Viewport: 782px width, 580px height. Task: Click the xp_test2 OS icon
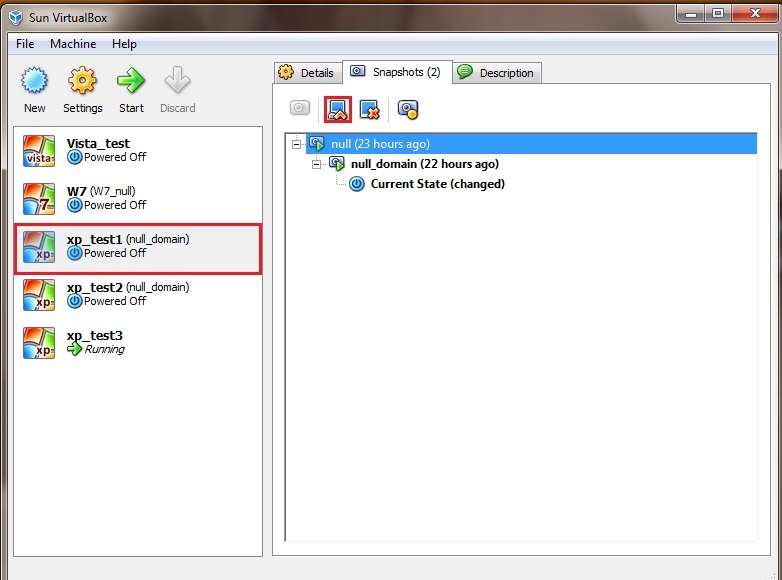pos(39,295)
